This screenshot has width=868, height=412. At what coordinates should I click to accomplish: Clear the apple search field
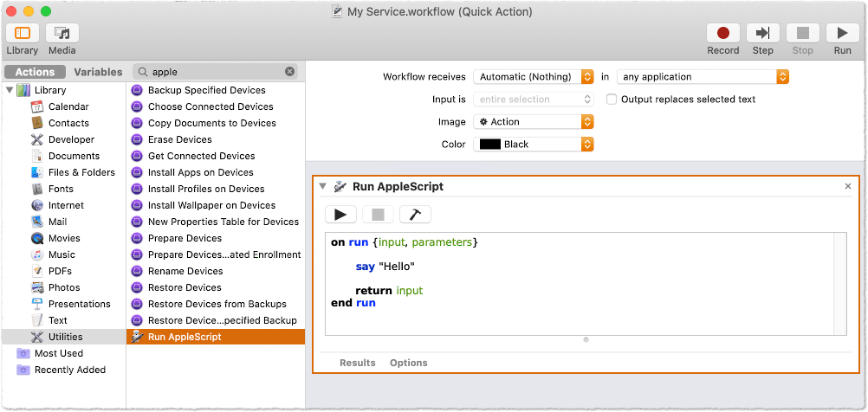tap(289, 71)
